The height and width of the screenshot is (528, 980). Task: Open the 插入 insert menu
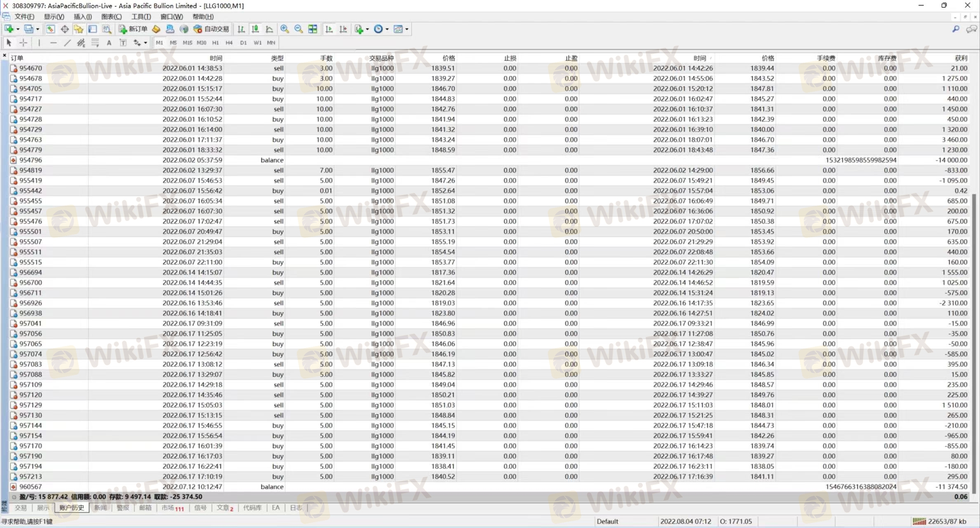82,16
